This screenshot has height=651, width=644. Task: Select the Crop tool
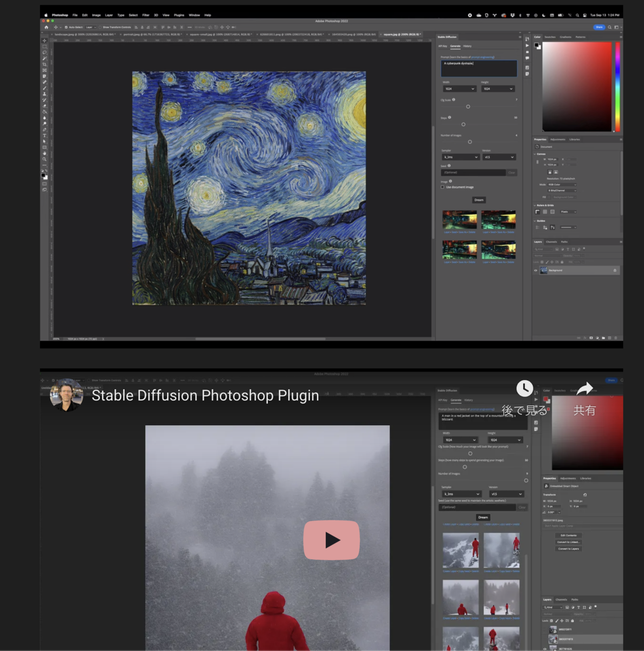(44, 65)
